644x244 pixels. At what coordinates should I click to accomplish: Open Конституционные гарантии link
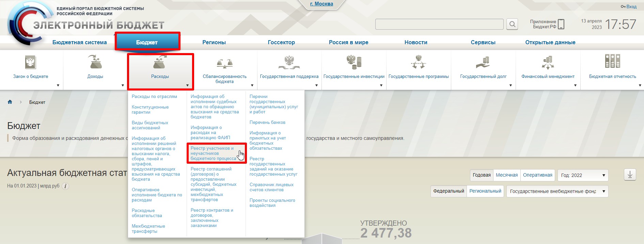(x=150, y=110)
